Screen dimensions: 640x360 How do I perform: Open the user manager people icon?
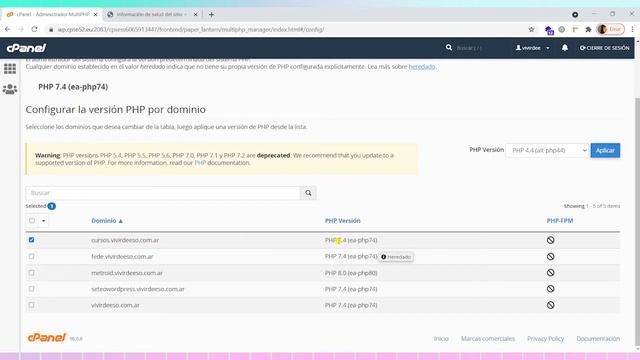(10, 89)
